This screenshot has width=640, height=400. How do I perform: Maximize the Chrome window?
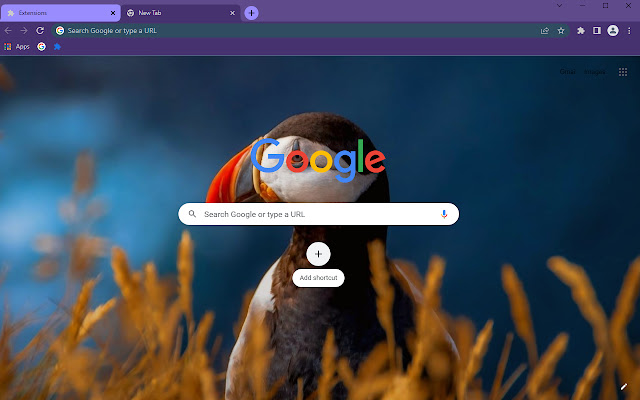tap(606, 5)
